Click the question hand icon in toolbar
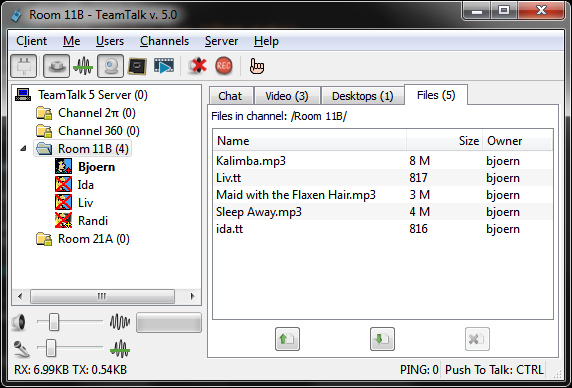 (257, 66)
